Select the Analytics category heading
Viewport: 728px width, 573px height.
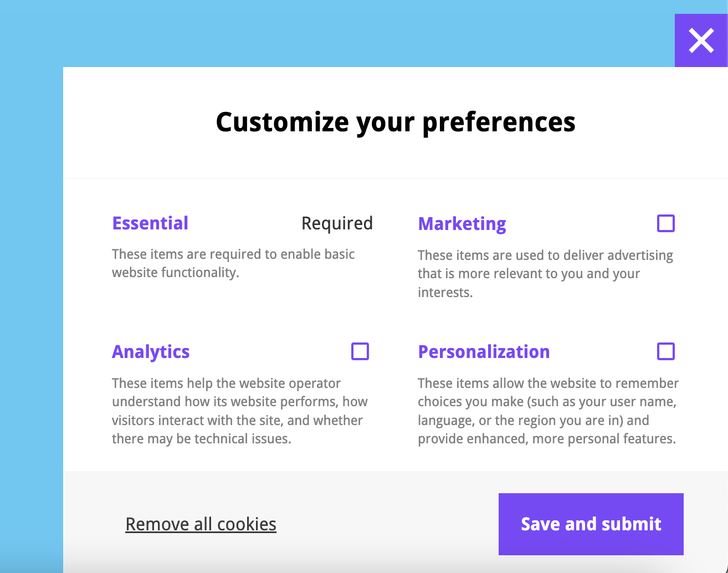(x=151, y=351)
